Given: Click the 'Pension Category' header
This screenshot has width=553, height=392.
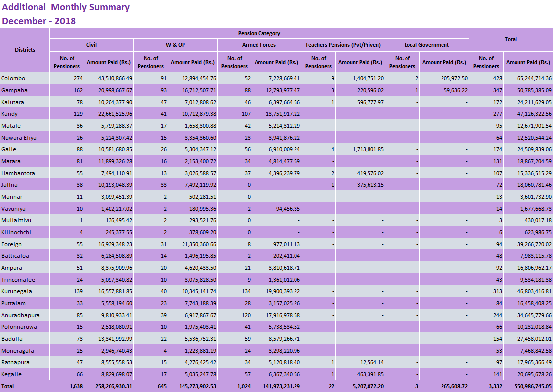Looking at the screenshot, I should 259,33.
